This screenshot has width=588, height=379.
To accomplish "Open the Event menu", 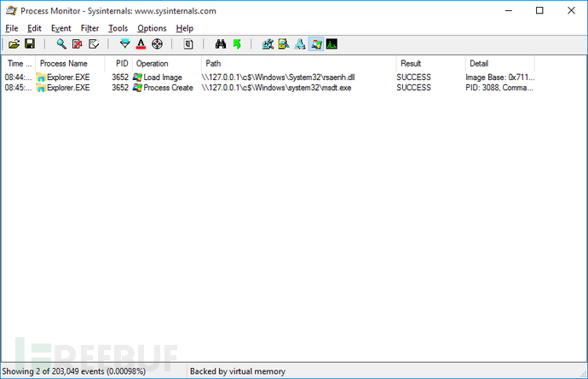I will 61,28.
